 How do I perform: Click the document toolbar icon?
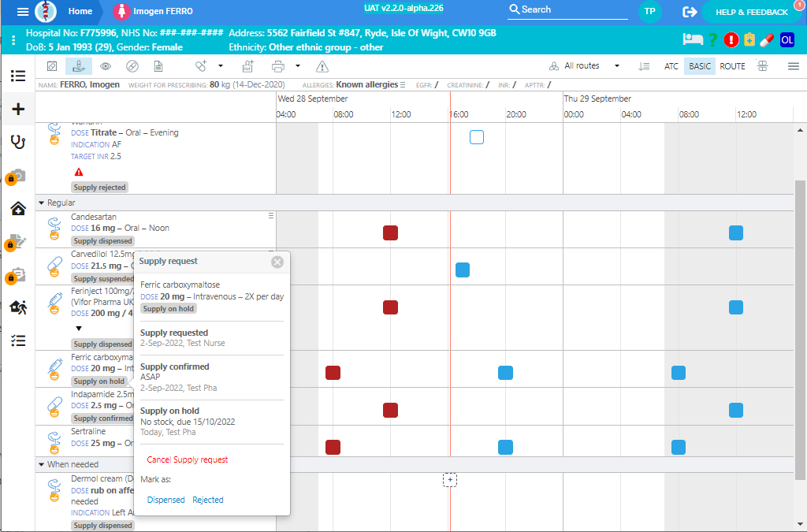[x=158, y=66]
